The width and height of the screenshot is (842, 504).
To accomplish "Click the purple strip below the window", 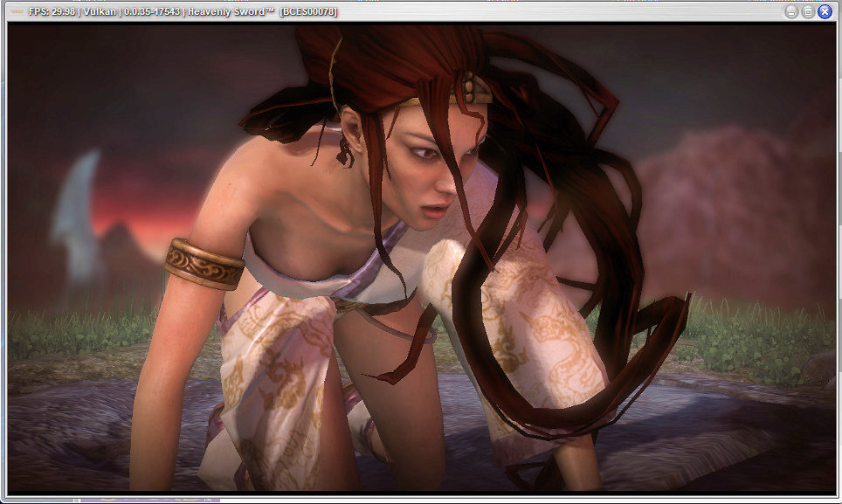I will point(148,501).
